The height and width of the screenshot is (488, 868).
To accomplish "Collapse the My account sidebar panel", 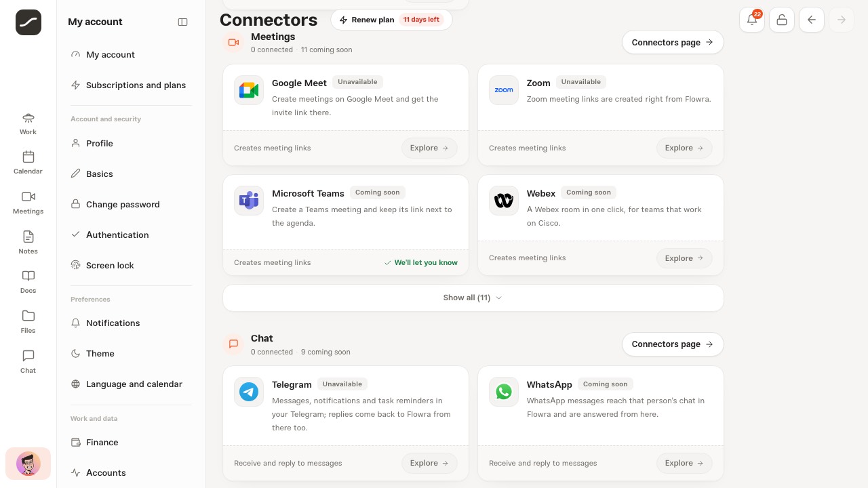I will point(182,22).
